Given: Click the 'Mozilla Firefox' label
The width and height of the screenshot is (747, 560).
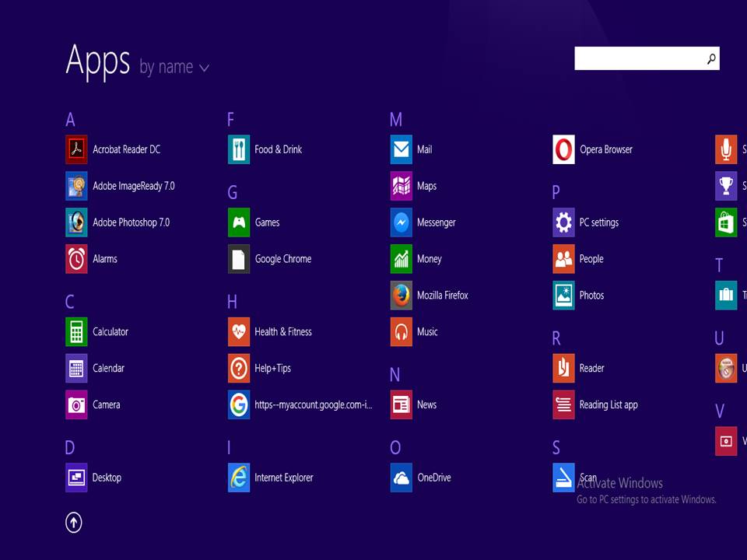Looking at the screenshot, I should 443,296.
